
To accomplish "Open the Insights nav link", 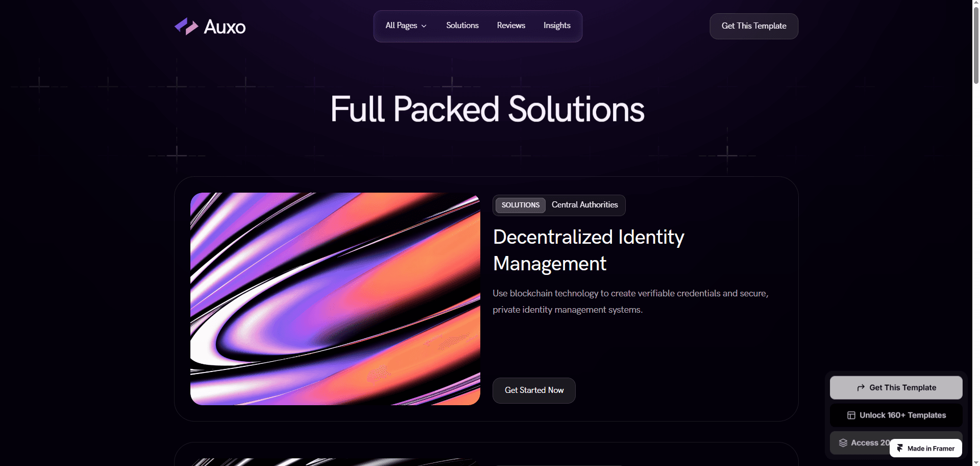I will (x=557, y=26).
